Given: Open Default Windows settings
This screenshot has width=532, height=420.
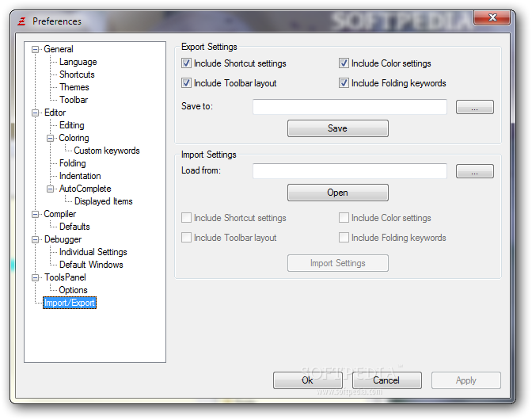Looking at the screenshot, I should [x=91, y=265].
